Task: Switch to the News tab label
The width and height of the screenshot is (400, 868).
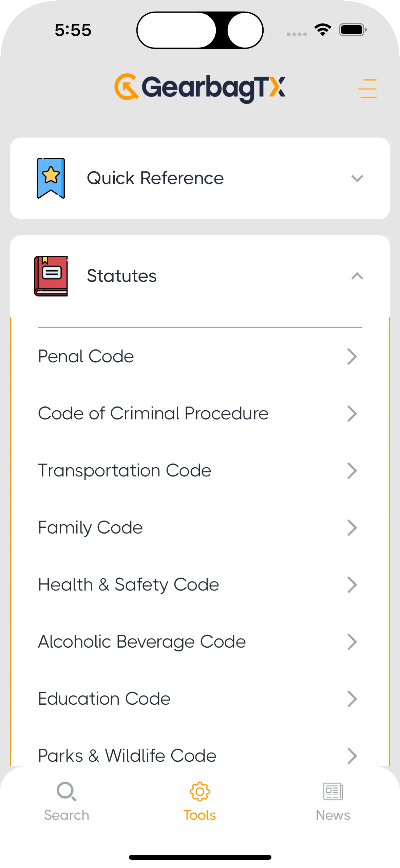Action: pos(333,815)
